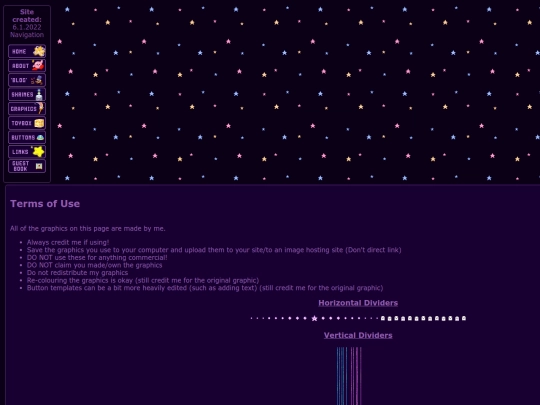The height and width of the screenshot is (405, 540).
Task: Open the Links navigation button with star
Action: (27, 152)
